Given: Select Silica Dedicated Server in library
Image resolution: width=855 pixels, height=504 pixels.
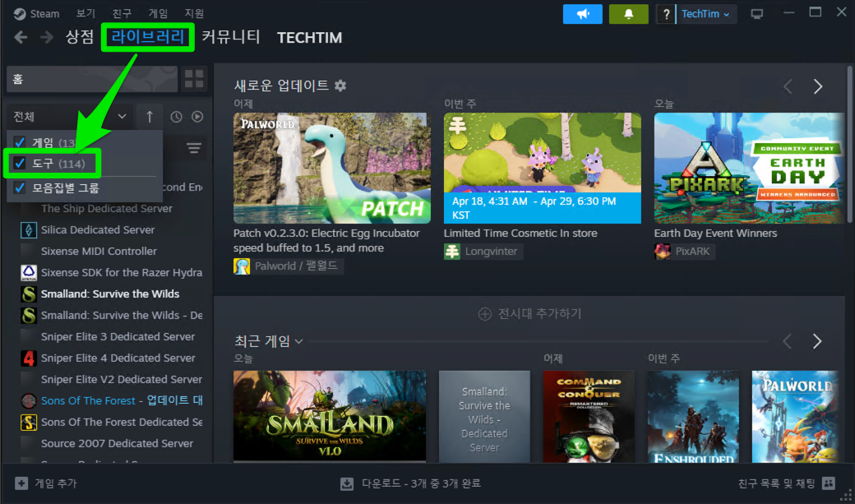Looking at the screenshot, I should [x=98, y=229].
